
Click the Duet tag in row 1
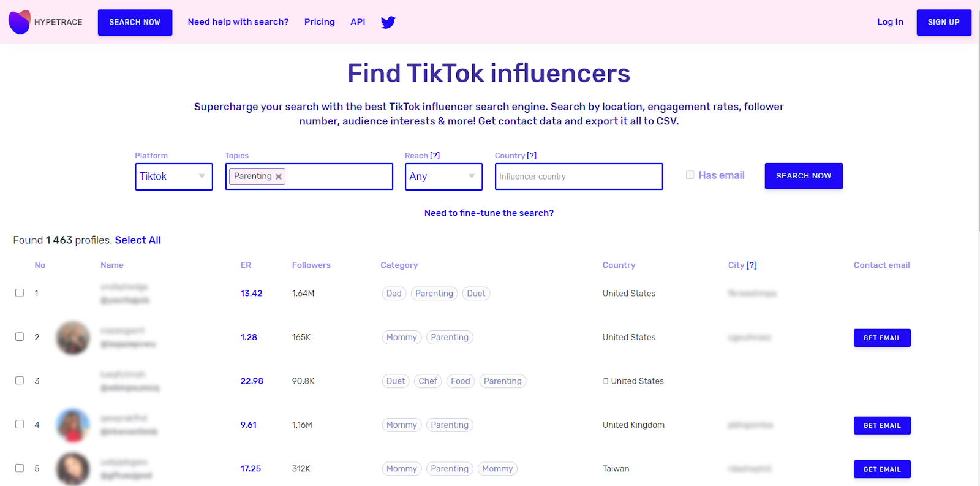tap(476, 294)
